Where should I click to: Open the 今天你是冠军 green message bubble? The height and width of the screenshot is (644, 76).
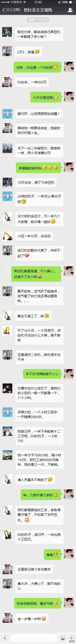click(x=46, y=97)
